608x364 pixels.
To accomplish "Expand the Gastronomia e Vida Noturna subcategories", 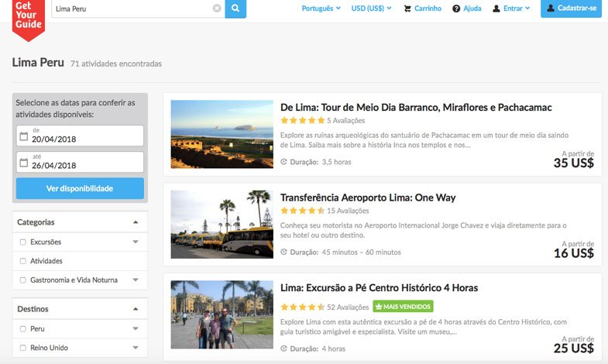I will [x=136, y=280].
